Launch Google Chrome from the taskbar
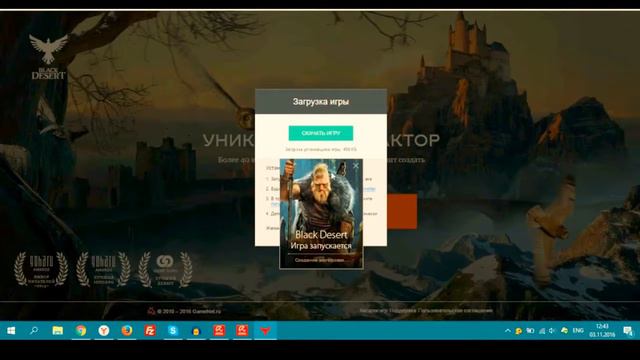Viewport: 640px width, 360px height. (81, 331)
